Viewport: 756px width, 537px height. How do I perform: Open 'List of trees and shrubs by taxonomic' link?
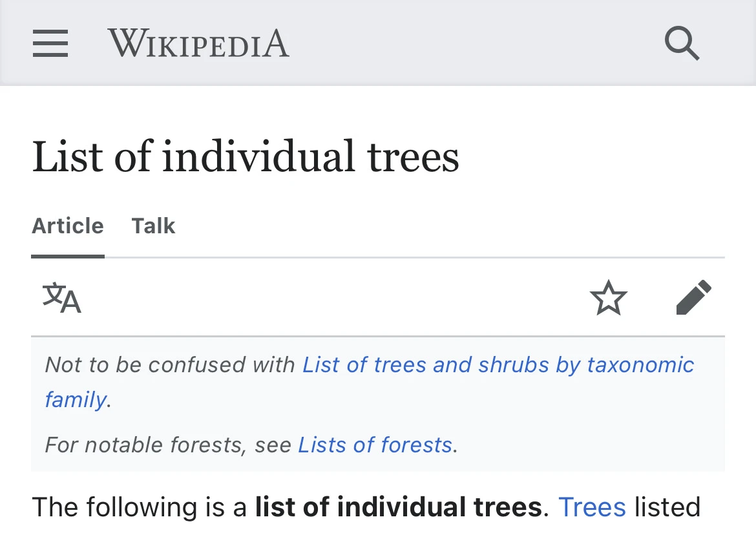(x=498, y=365)
